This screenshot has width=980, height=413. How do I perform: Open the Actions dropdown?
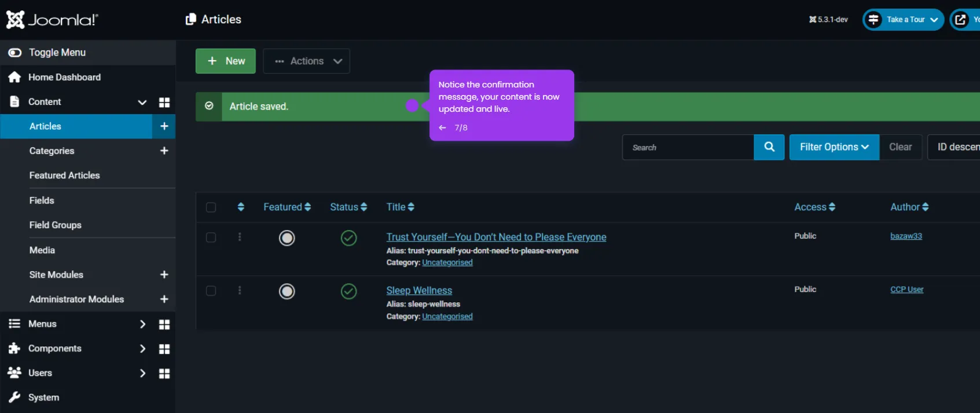pyautogui.click(x=306, y=61)
